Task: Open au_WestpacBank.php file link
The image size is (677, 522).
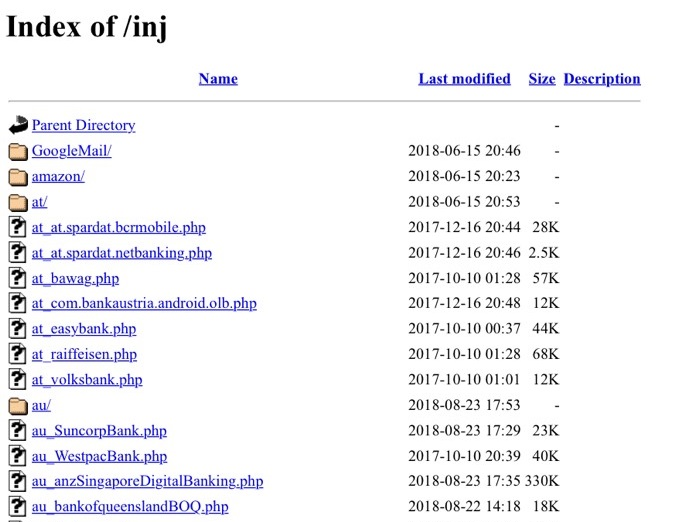Action: (99, 456)
